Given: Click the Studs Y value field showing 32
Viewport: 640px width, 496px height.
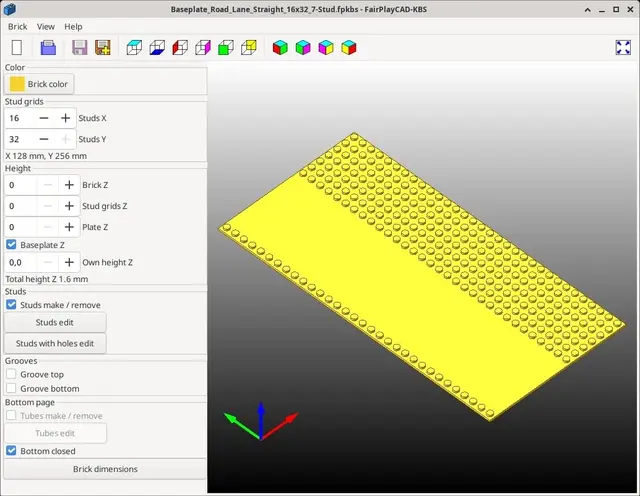Looking at the screenshot, I should (20, 139).
